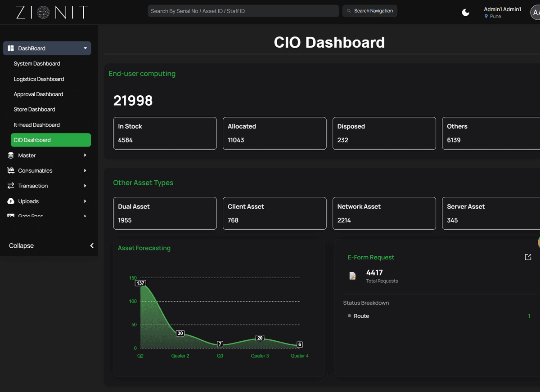Expand the Transaction menu arrow
The height and width of the screenshot is (392, 540).
85,186
